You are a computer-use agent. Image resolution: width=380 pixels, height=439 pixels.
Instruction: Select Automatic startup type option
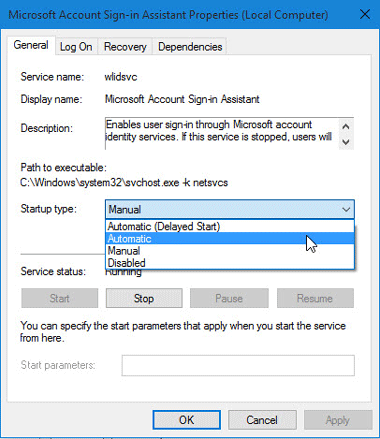point(230,238)
